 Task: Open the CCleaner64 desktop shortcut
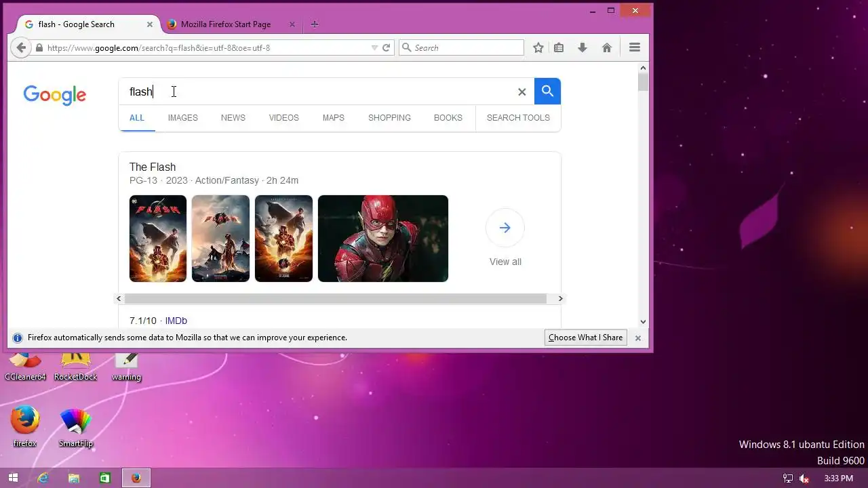tap(25, 367)
